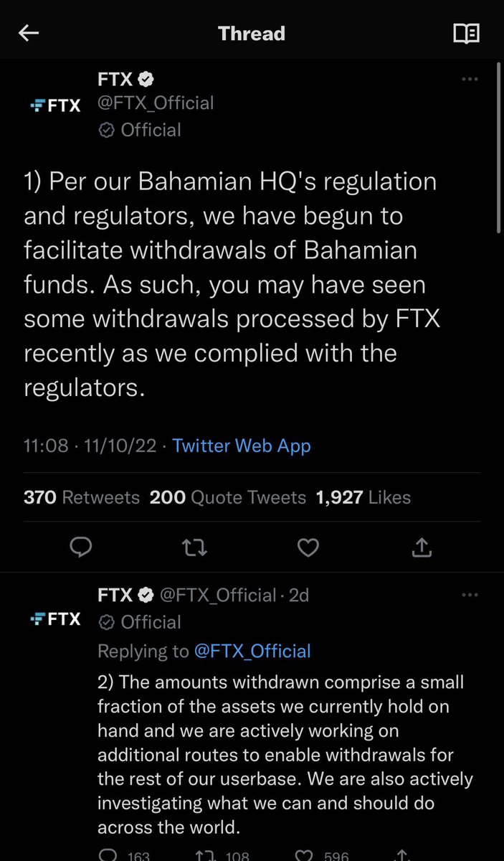The height and width of the screenshot is (861, 504).
Task: Tap FTX logo avatar on first tweet
Action: [x=56, y=106]
